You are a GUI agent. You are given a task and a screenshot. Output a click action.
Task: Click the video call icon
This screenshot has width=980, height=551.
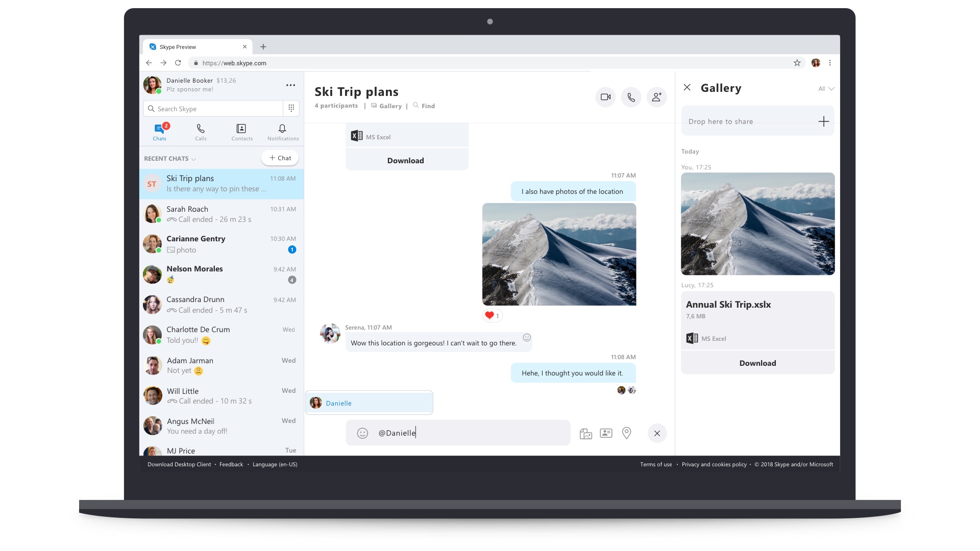[x=604, y=96]
